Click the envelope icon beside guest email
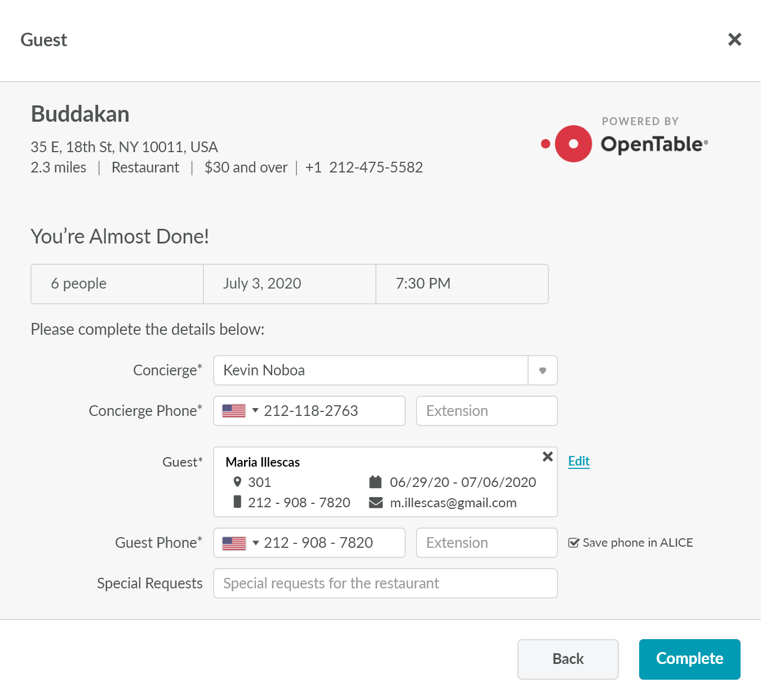 point(375,502)
